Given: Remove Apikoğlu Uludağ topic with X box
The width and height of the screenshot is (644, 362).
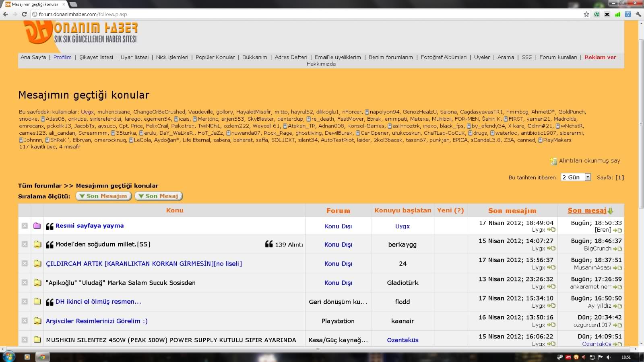Looking at the screenshot, I should click(x=25, y=282).
